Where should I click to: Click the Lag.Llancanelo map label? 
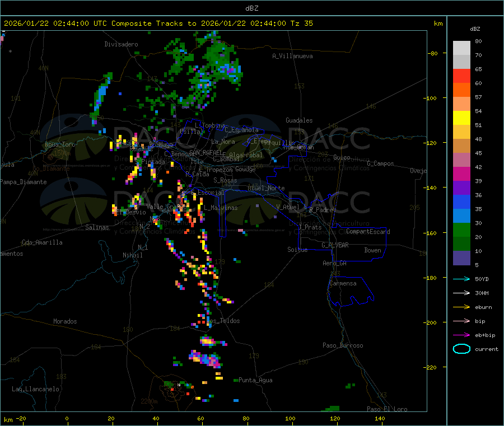click(35, 389)
